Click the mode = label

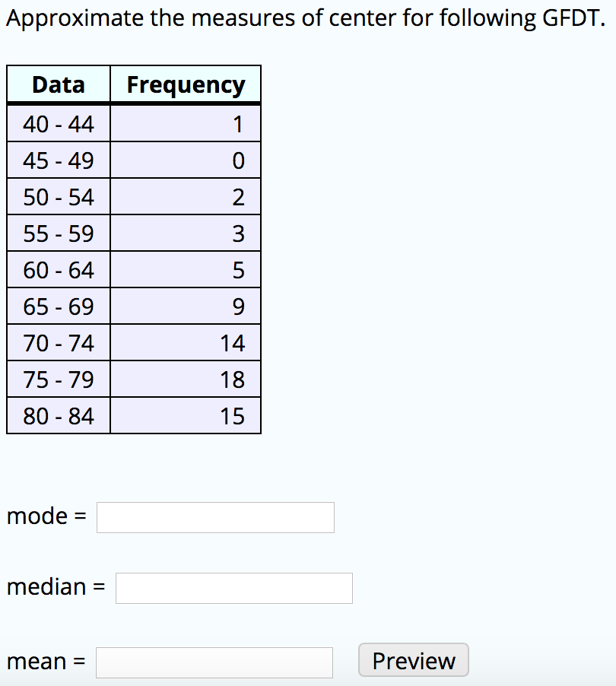click(45, 516)
